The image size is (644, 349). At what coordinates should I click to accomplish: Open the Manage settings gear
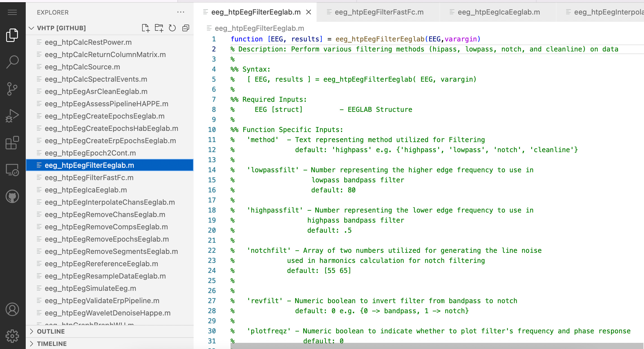(12, 336)
